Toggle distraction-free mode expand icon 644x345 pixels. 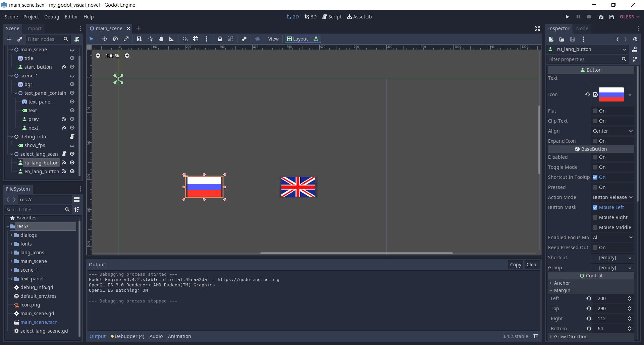pos(537,28)
